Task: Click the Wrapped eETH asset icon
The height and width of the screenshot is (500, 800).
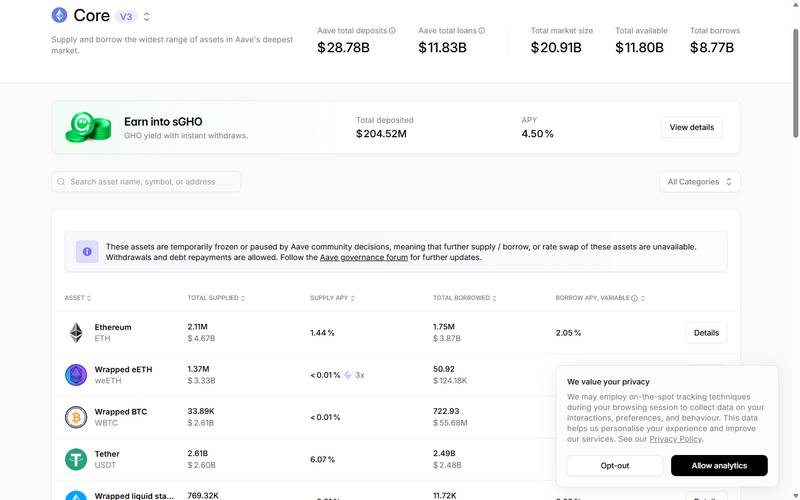Action: (76, 375)
